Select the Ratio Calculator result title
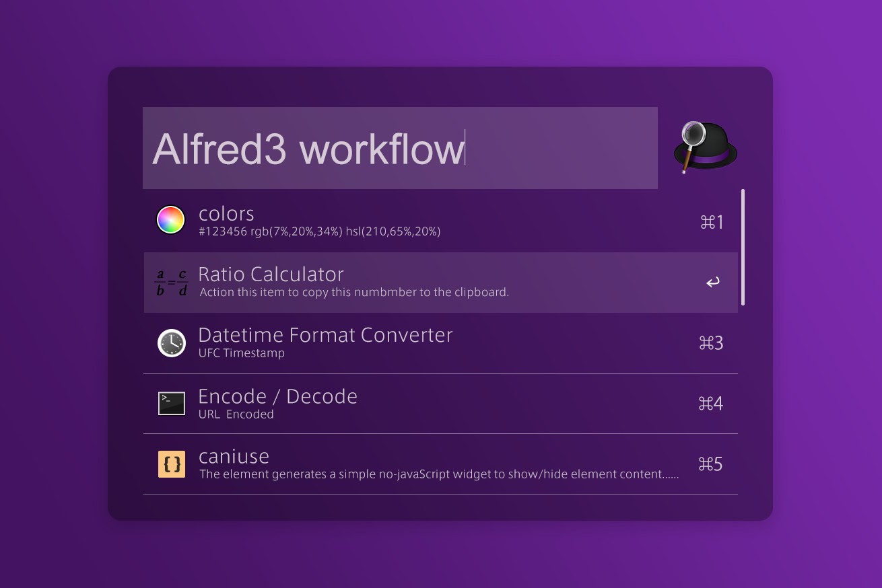882x588 pixels. [271, 274]
